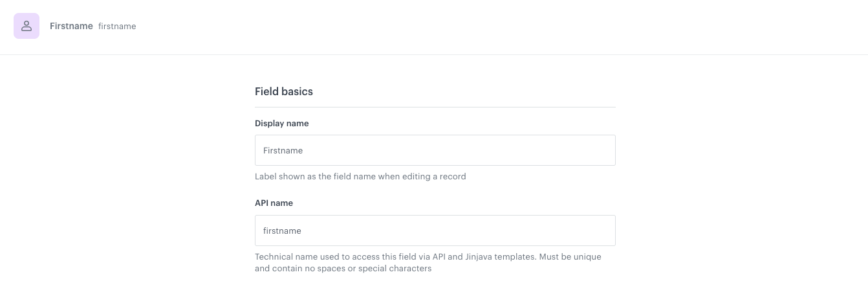Click the API name technical description text

(x=428, y=256)
